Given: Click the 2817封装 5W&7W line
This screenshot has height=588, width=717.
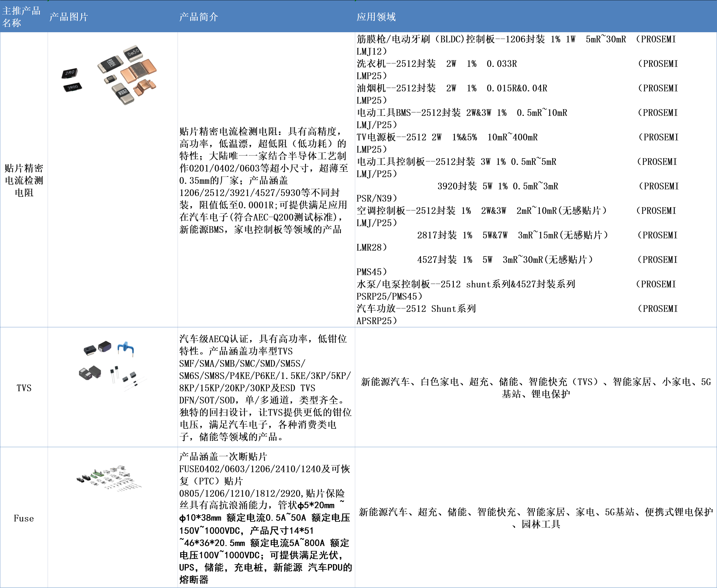Looking at the screenshot, I should pyautogui.click(x=547, y=235).
